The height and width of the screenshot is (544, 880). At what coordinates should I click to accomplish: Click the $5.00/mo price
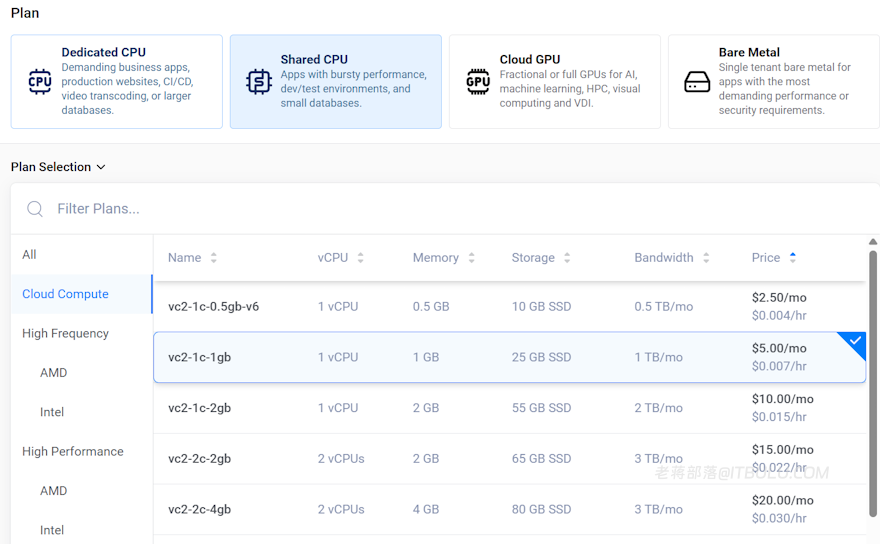pyautogui.click(x=779, y=348)
